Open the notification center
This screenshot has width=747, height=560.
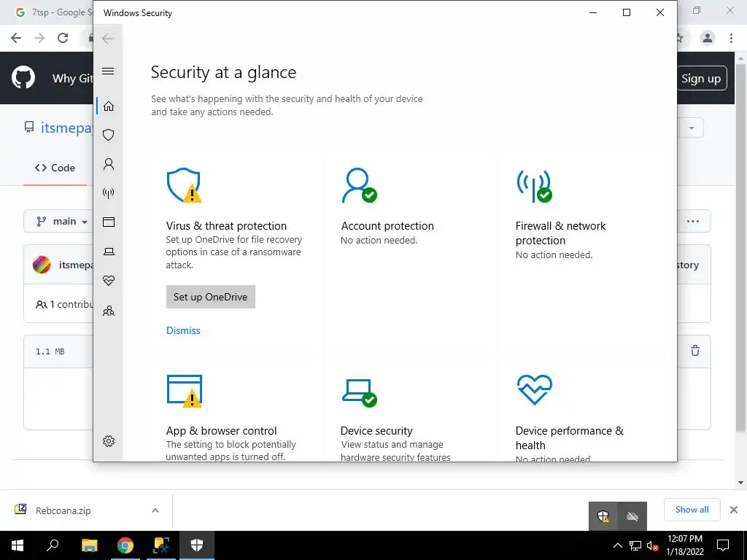(723, 545)
